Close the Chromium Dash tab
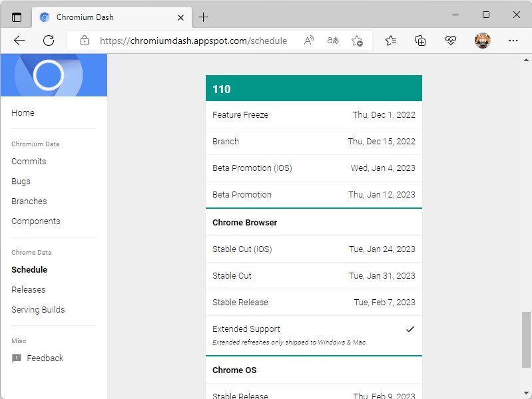Viewport: 532px width, 399px height. (180, 17)
